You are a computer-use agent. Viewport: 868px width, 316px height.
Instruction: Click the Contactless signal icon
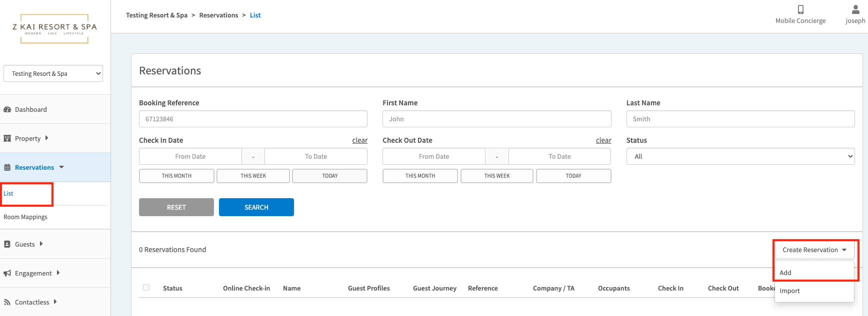7,302
